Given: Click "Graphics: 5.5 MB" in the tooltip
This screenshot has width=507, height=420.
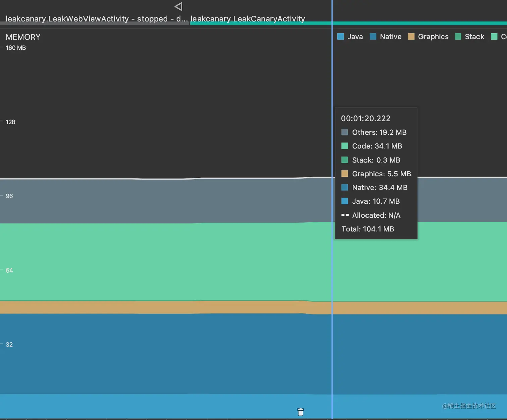Looking at the screenshot, I should pyautogui.click(x=382, y=174).
